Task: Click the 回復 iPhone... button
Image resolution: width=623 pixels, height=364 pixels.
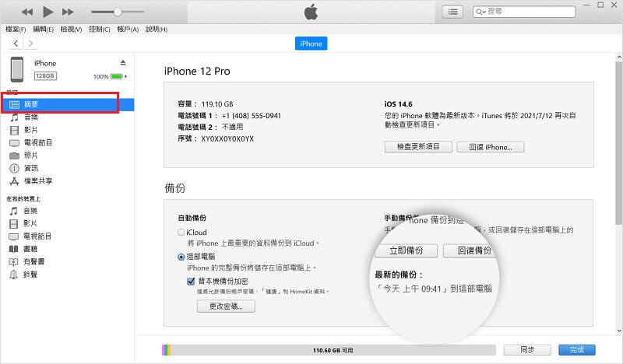Action: pos(491,147)
